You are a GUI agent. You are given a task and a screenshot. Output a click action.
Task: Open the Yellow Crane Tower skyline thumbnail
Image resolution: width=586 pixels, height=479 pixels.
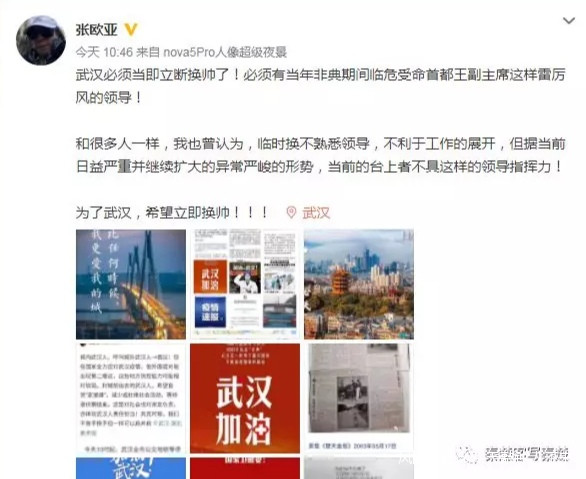click(359, 284)
